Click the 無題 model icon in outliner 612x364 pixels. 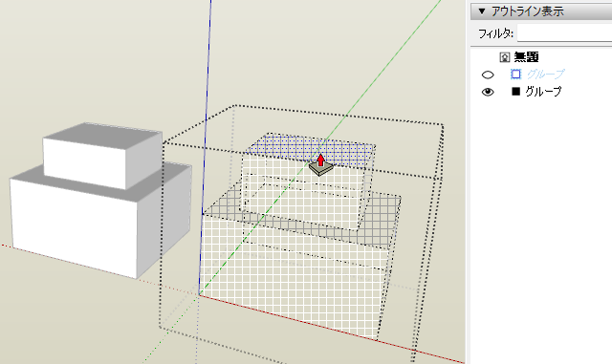[x=504, y=57]
